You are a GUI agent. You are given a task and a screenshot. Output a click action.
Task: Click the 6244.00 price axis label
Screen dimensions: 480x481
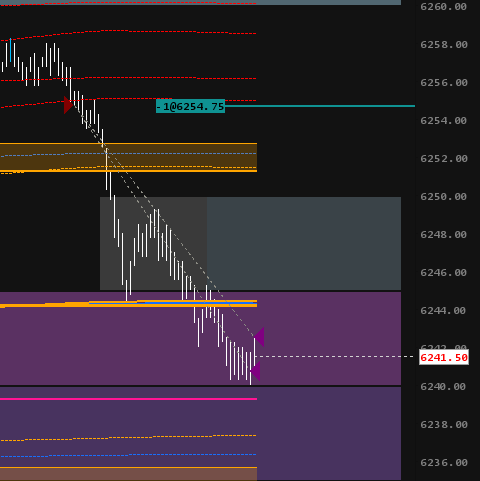click(x=443, y=311)
